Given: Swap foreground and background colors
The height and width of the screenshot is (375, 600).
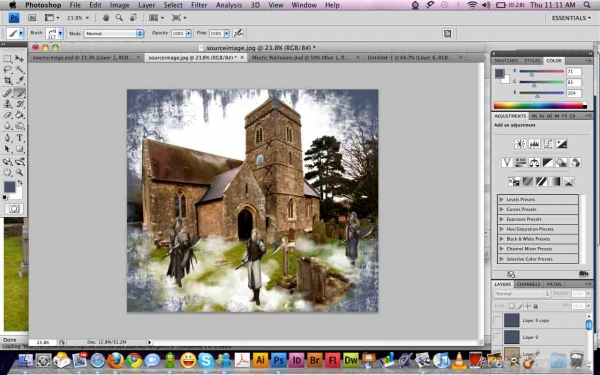Looking at the screenshot, I should pos(20,183).
